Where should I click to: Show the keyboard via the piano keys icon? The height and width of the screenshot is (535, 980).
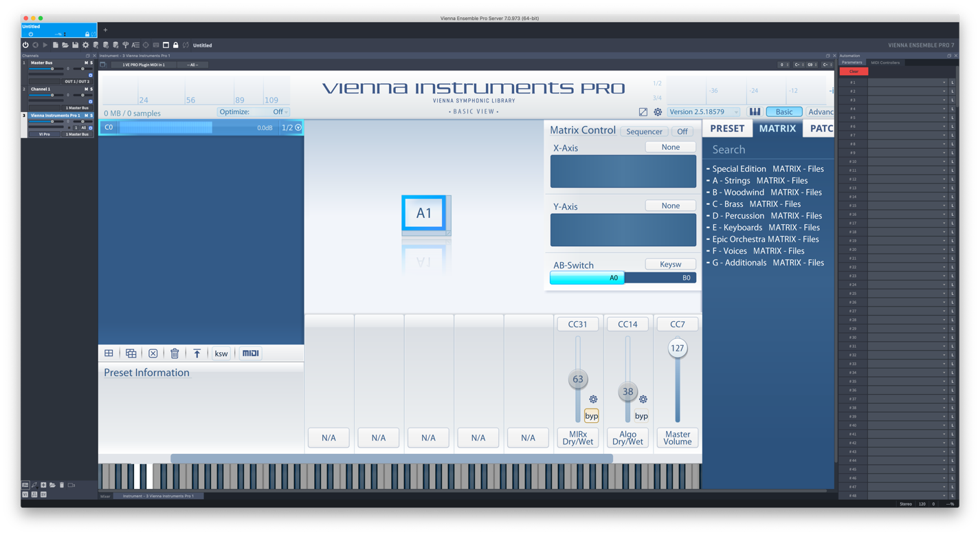(x=755, y=112)
